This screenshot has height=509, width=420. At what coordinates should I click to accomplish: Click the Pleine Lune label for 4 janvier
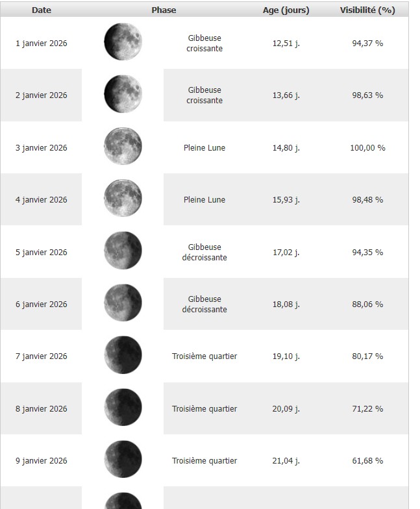(204, 200)
